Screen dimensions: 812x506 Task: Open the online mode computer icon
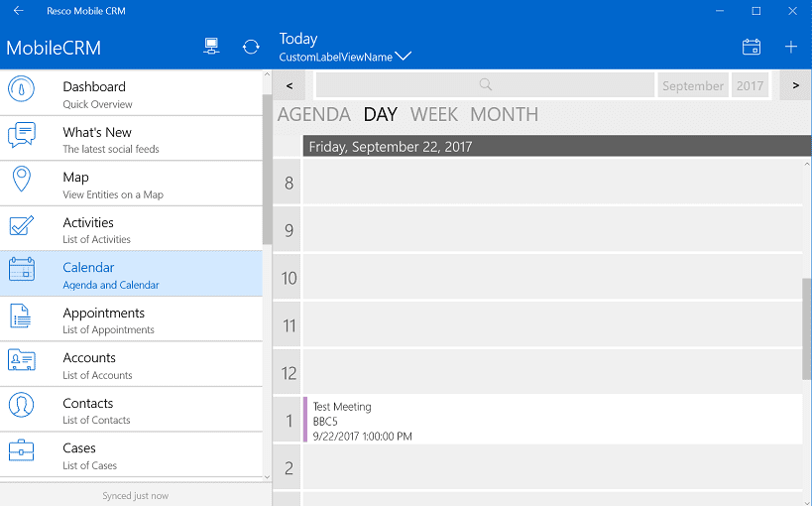point(211,47)
